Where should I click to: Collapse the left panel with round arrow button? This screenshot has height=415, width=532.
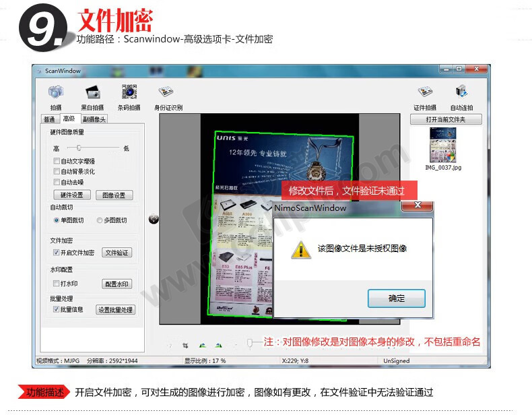click(x=154, y=219)
